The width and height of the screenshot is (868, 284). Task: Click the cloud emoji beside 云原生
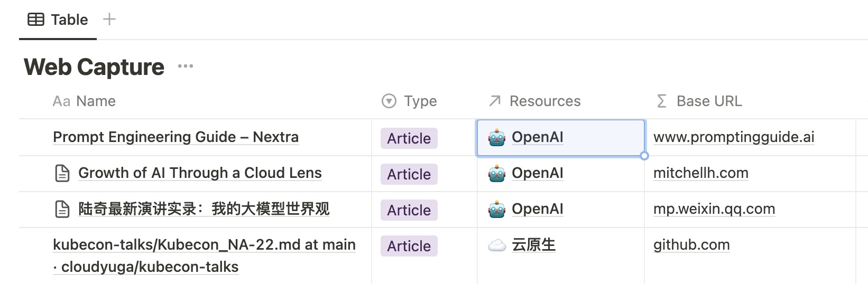click(497, 245)
